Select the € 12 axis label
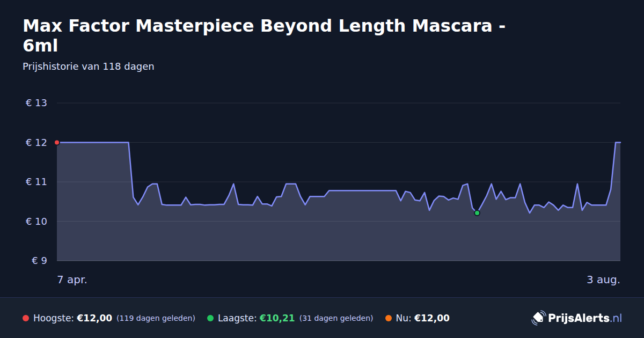The width and height of the screenshot is (644, 338). tap(36, 142)
